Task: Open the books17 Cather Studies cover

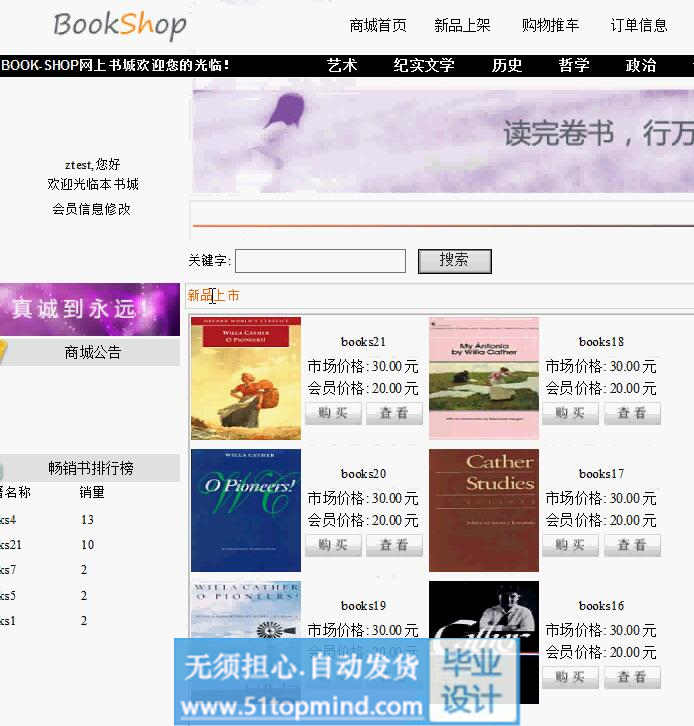Action: (484, 510)
